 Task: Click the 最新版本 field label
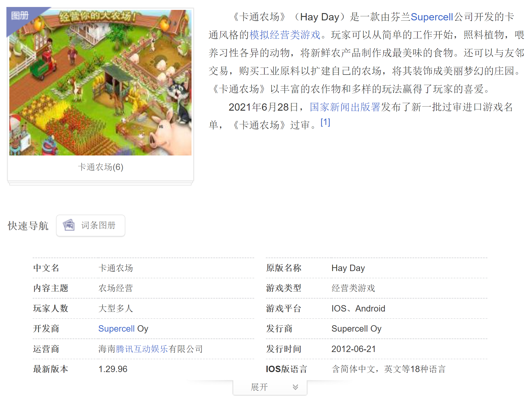pos(50,369)
